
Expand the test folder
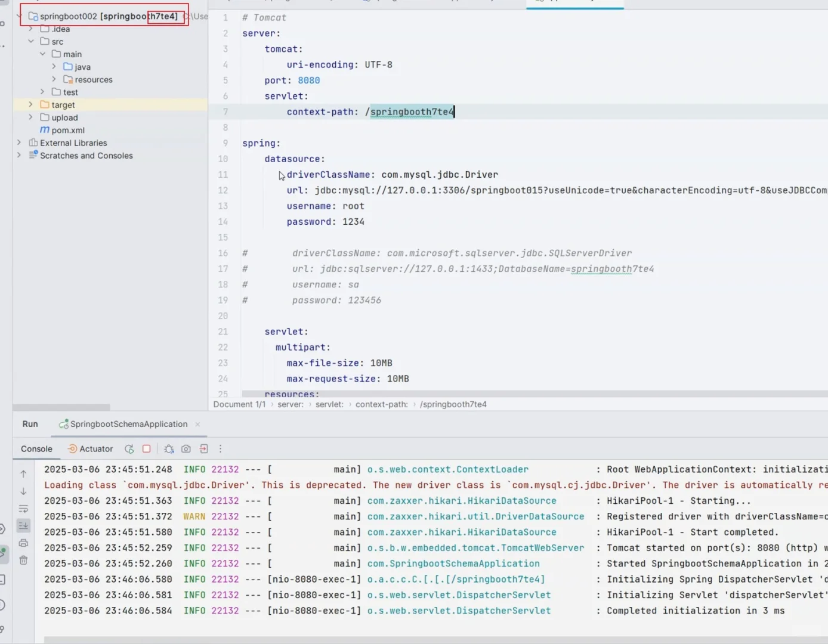(42, 92)
